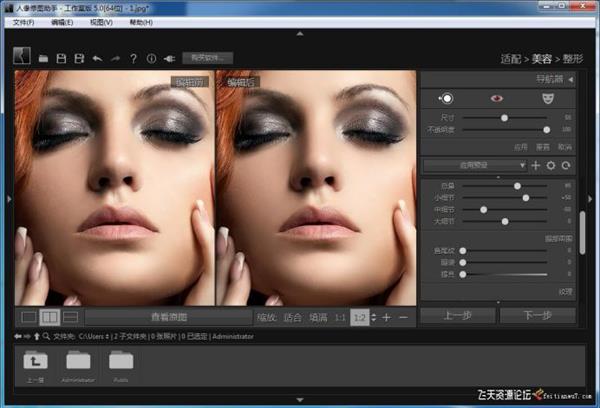The height and width of the screenshot is (408, 600).
Task: Click the 查看原图 view original button
Action: point(167,317)
